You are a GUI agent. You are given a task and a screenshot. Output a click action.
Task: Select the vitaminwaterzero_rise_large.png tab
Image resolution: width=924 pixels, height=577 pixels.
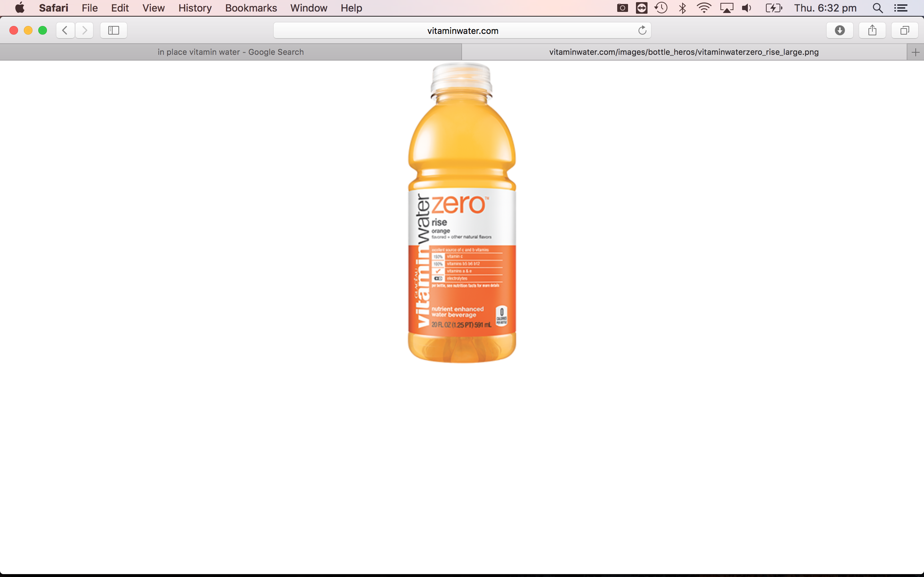coord(684,52)
